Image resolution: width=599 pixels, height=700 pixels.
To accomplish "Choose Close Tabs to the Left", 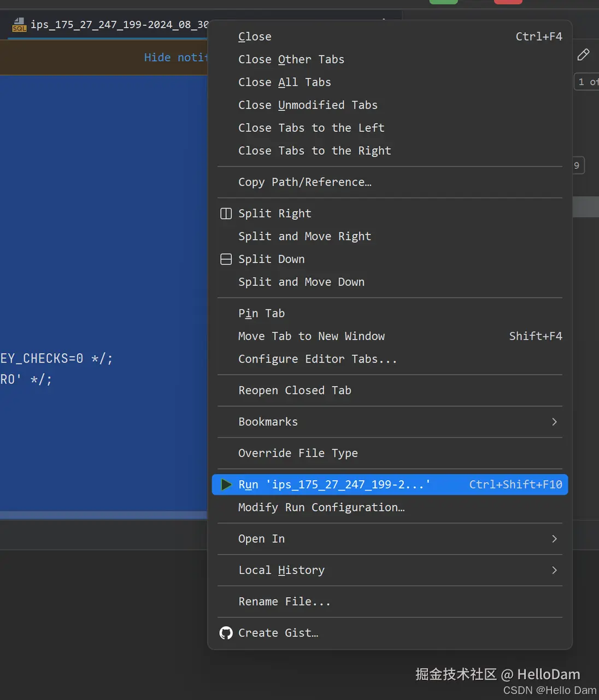I will [390, 128].
